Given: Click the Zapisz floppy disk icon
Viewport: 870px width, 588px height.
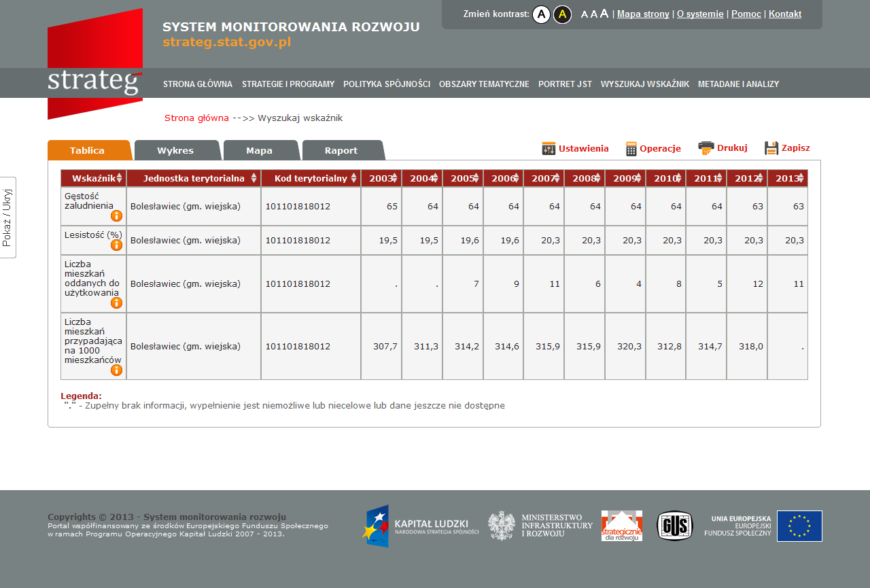Looking at the screenshot, I should (x=771, y=148).
